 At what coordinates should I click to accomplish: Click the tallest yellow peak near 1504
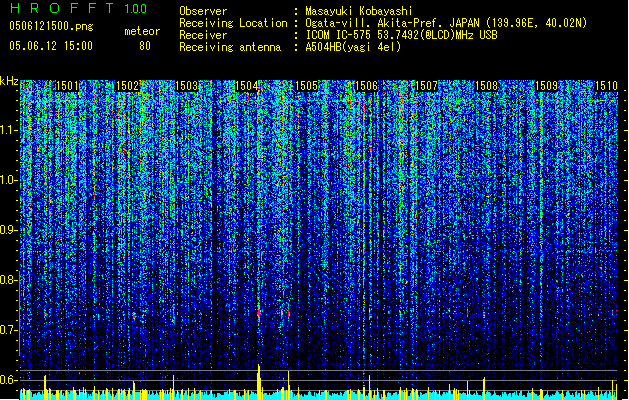(x=259, y=381)
